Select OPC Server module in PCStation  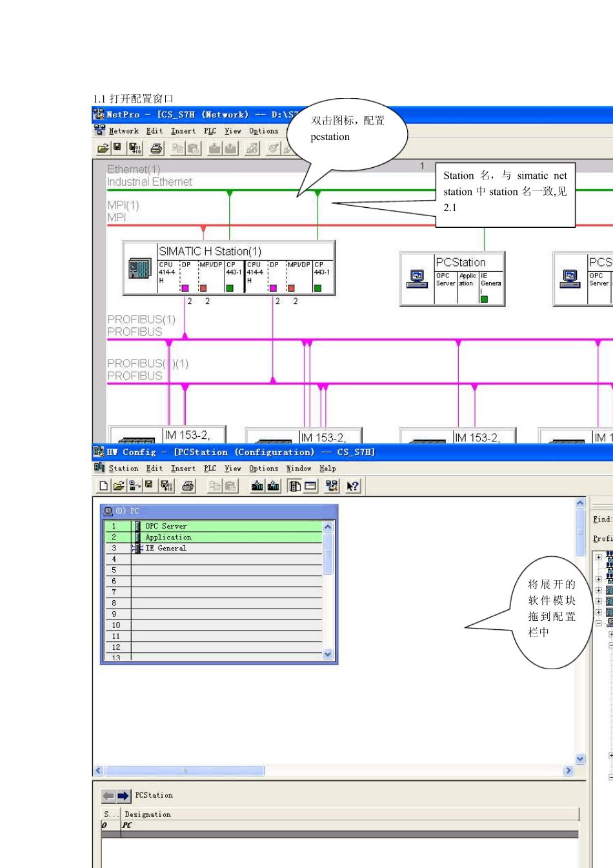pos(445,287)
